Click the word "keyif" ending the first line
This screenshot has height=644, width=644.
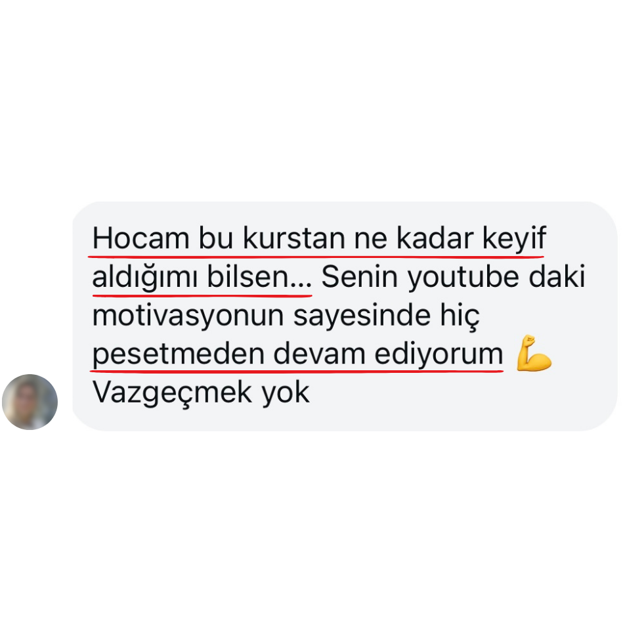click(514, 238)
